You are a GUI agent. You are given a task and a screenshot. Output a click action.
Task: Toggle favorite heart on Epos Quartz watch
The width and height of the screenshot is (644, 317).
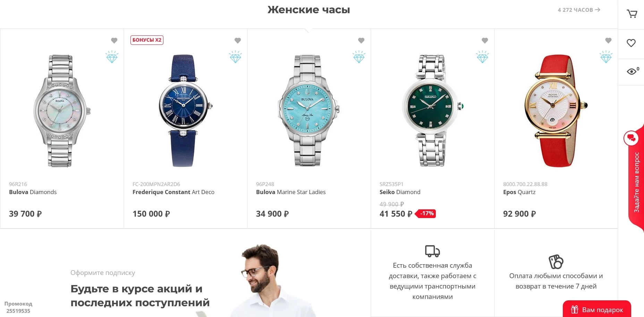[x=608, y=41]
